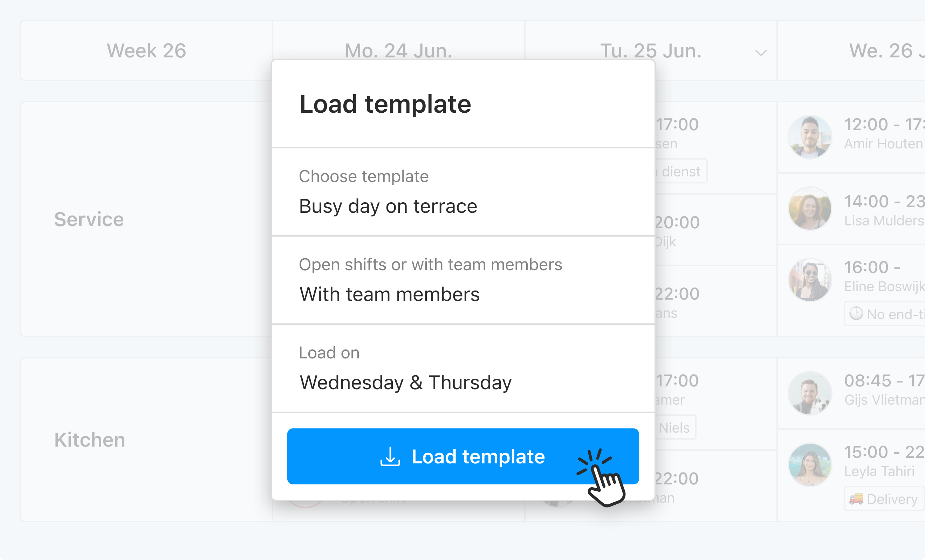
Task: Click the download icon inside Load template button
Action: tap(390, 456)
